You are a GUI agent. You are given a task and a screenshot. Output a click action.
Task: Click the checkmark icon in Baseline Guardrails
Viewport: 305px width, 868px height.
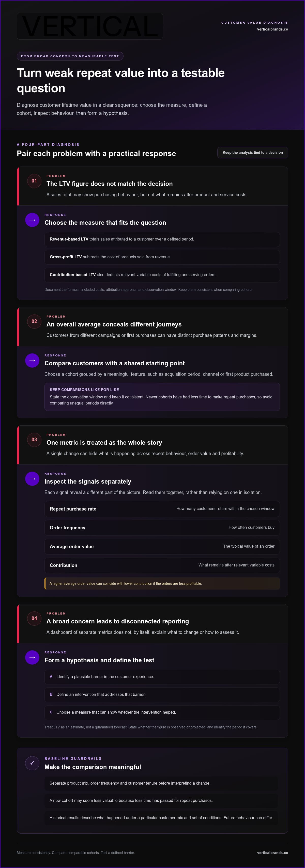coord(32,763)
